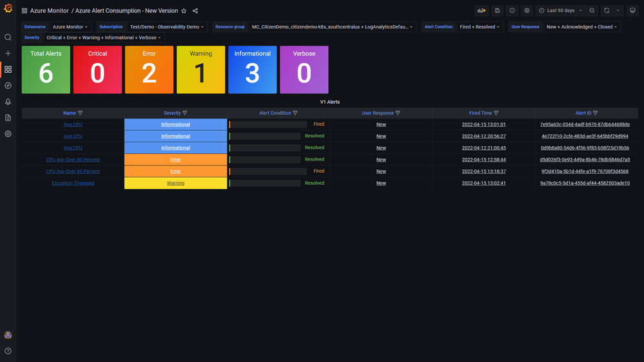
Task: Click fired time 2022-04-12 20:56:27
Action: pyautogui.click(x=483, y=137)
